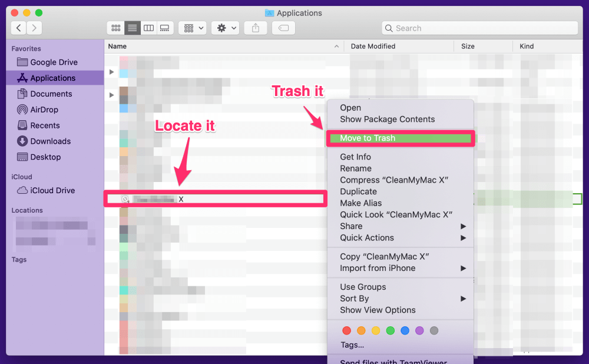Apply the purple tag color

pos(419,330)
